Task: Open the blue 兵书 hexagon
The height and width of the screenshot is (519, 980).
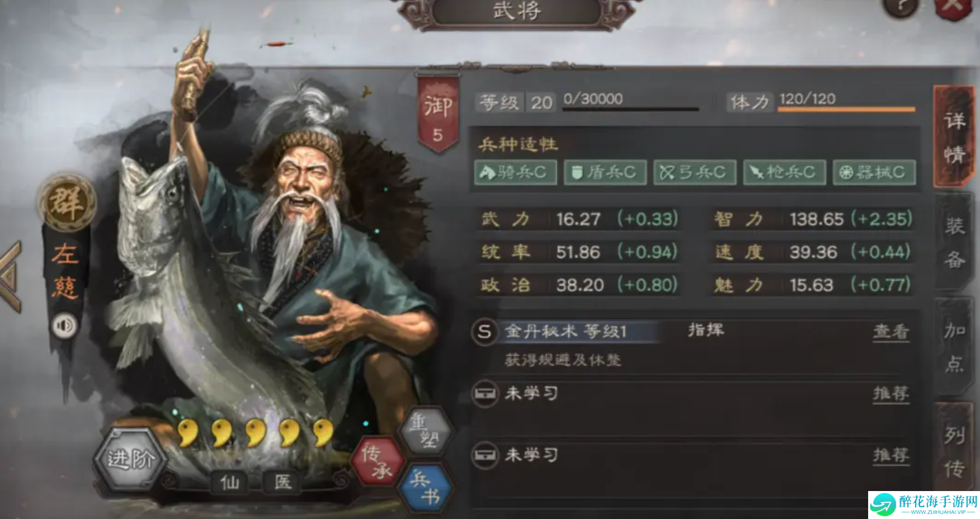Action: (426, 487)
